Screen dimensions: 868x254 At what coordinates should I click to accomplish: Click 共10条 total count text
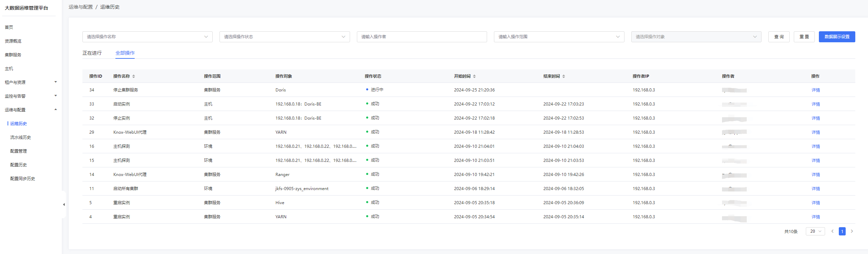[x=791, y=232]
